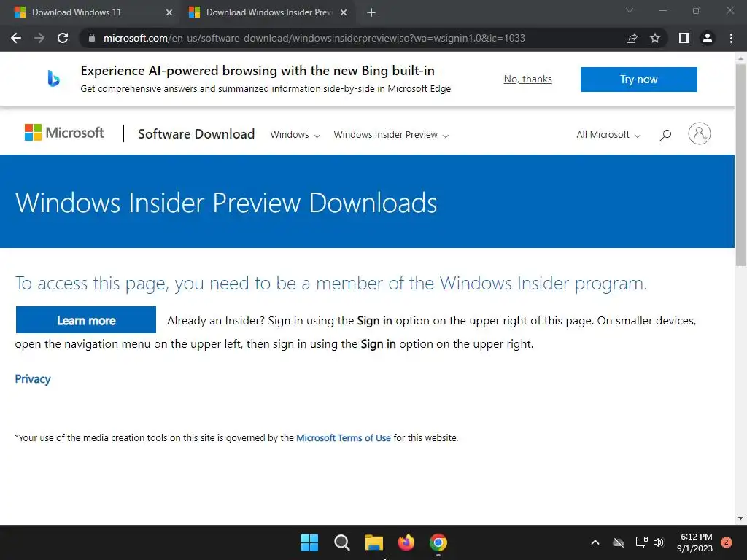
Task: Show hidden system tray icons
Action: tap(595, 542)
